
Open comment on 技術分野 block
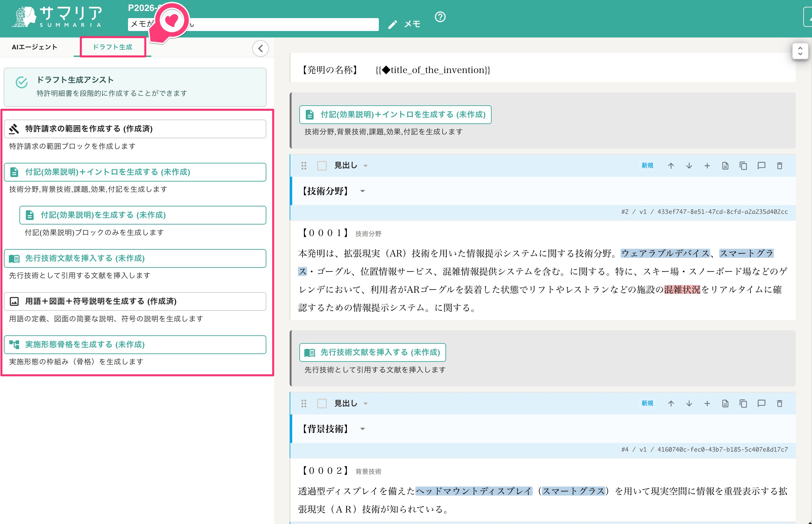(x=761, y=166)
